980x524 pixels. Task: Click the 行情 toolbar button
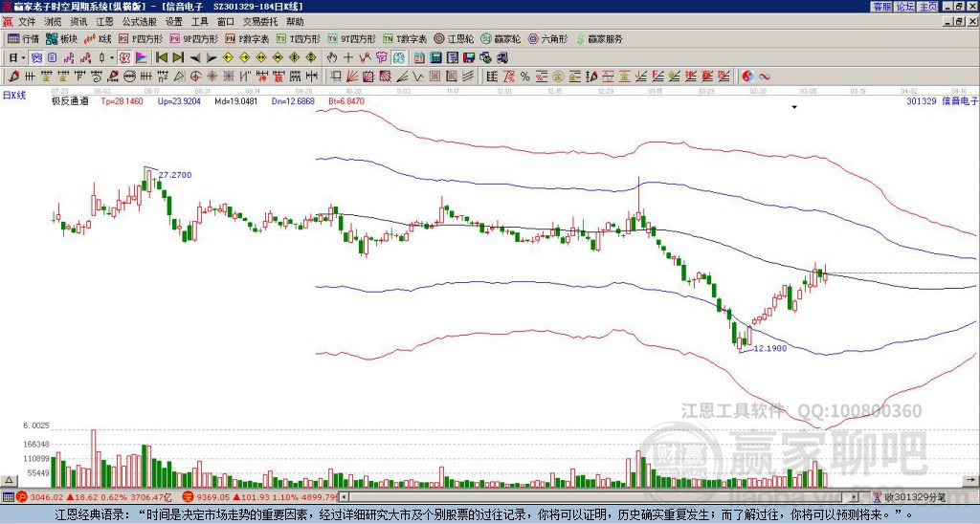[23, 38]
